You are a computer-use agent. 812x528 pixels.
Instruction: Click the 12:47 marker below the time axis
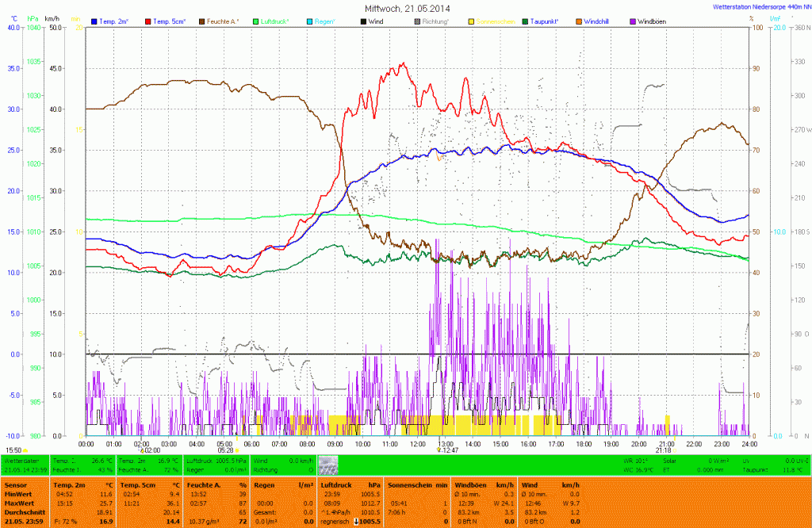[448, 450]
